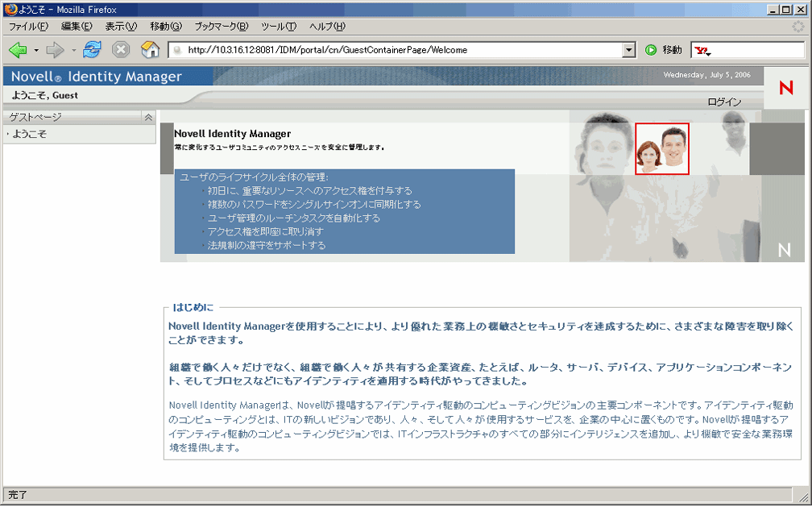Open the Forward history dropdown arrow
Screen dimensions: 812x507
[73, 50]
